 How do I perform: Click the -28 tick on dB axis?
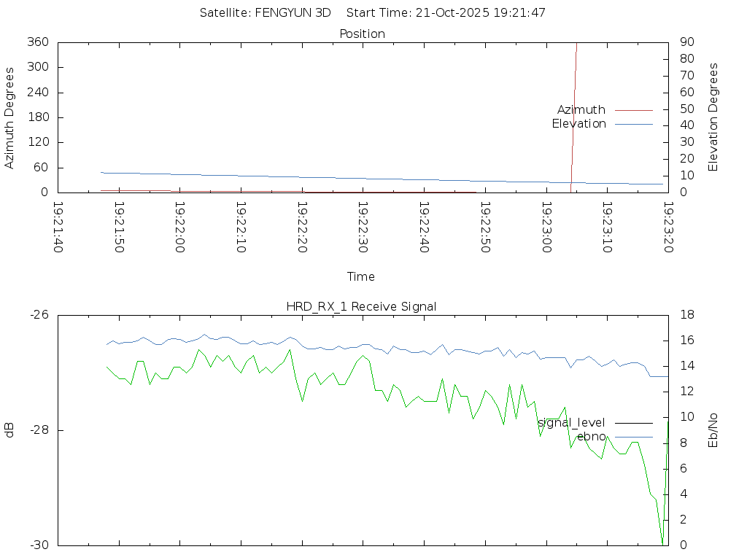click(38, 430)
